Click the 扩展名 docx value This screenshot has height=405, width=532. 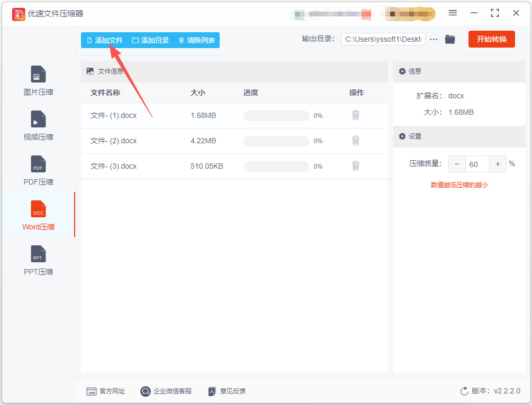pyautogui.click(x=456, y=96)
